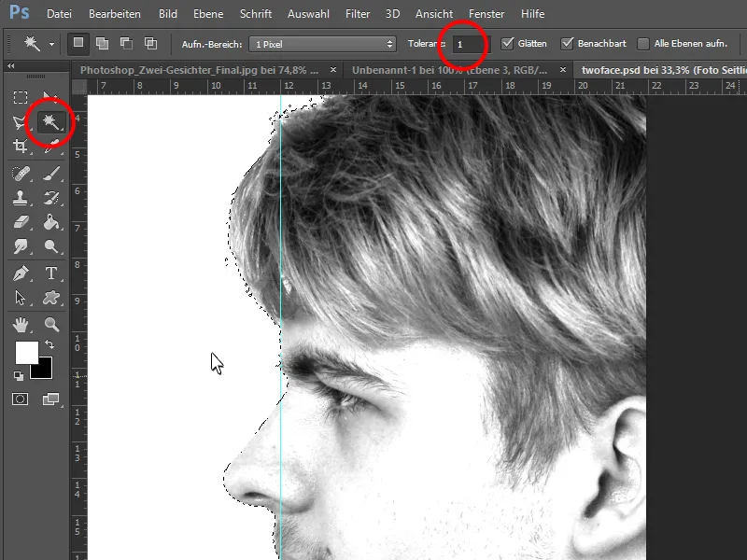This screenshot has width=747, height=560.
Task: Click Intersect with Selection mode button
Action: 150,43
